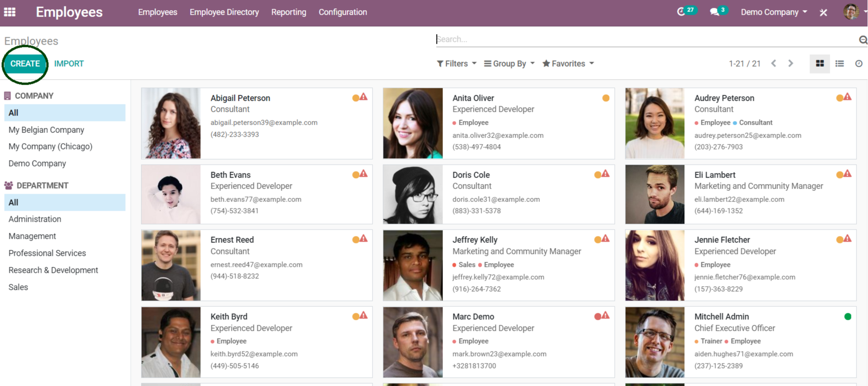Image resolution: width=868 pixels, height=386 pixels.
Task: Open Anita Oliver employee card name
Action: point(473,98)
